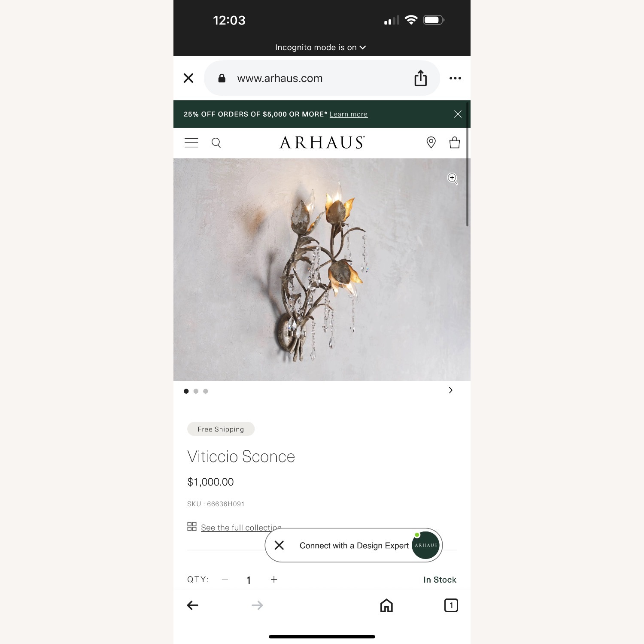Viewport: 644px width, 644px height.
Task: Open the browser three-dots menu
Action: [x=455, y=78]
